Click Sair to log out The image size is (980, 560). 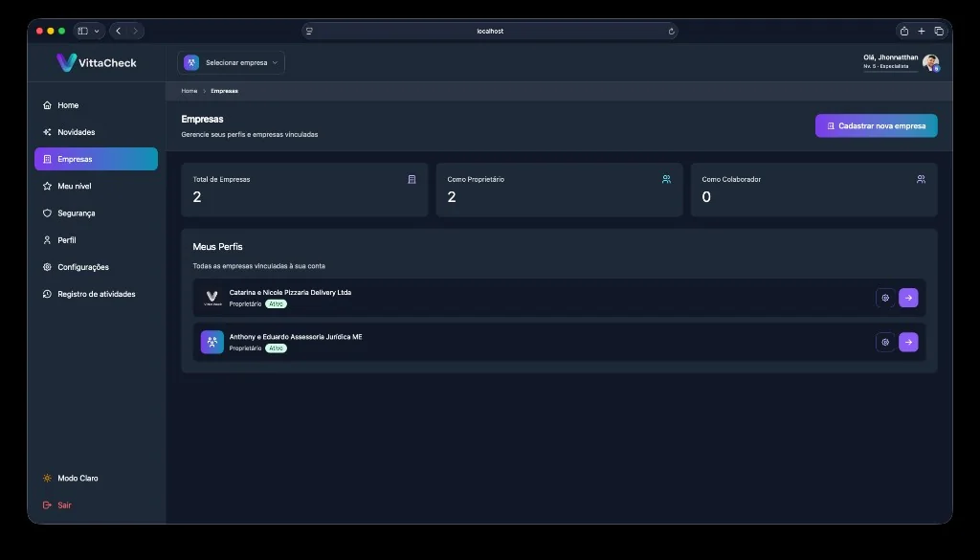(x=96, y=505)
